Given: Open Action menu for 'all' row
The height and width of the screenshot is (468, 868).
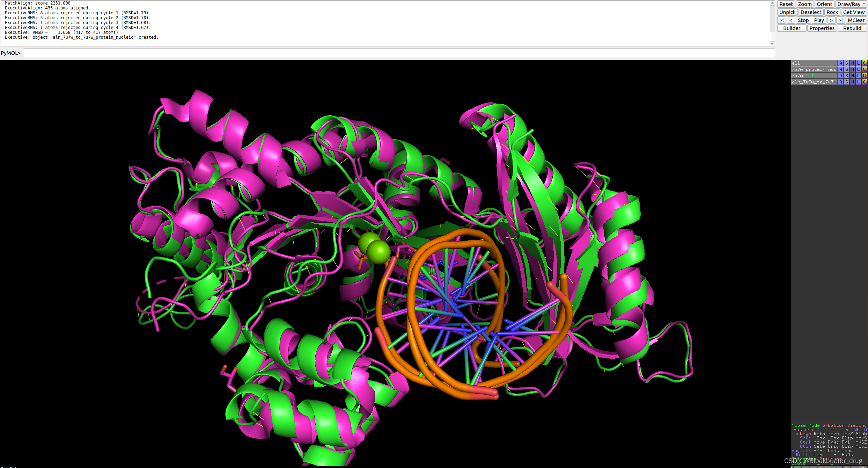Looking at the screenshot, I should pyautogui.click(x=841, y=63).
